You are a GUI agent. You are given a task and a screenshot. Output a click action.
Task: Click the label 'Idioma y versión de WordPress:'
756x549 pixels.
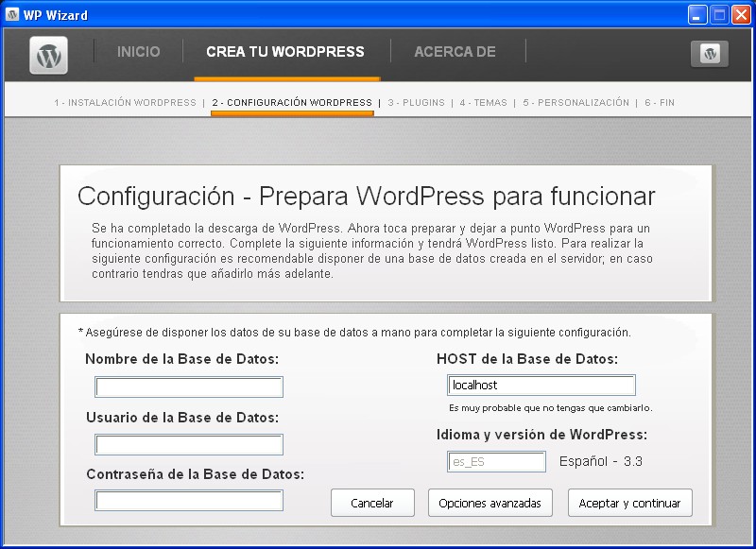[541, 435]
